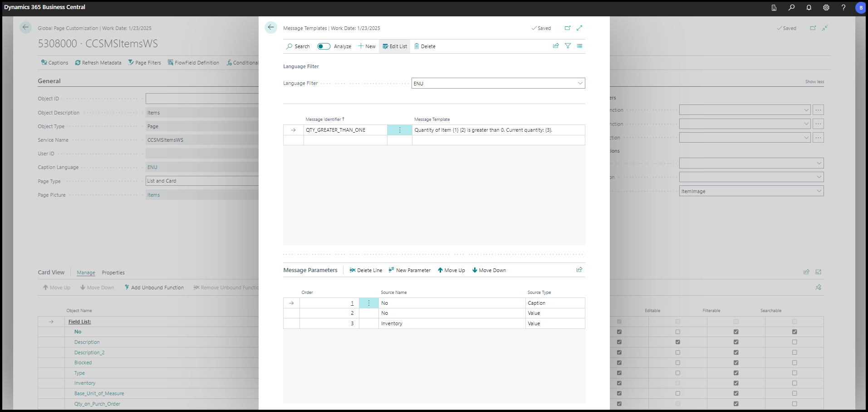
Task: Open the notifications bell
Action: 808,8
